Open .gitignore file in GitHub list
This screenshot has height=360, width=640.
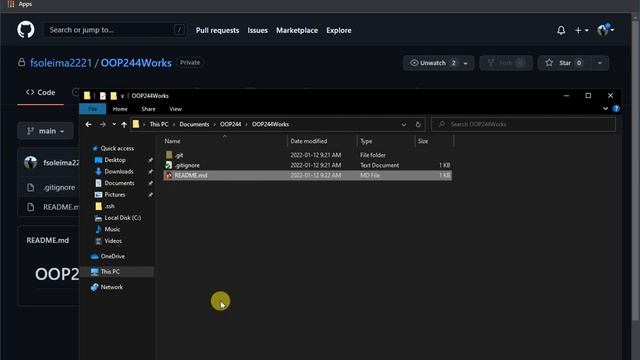pos(59,187)
